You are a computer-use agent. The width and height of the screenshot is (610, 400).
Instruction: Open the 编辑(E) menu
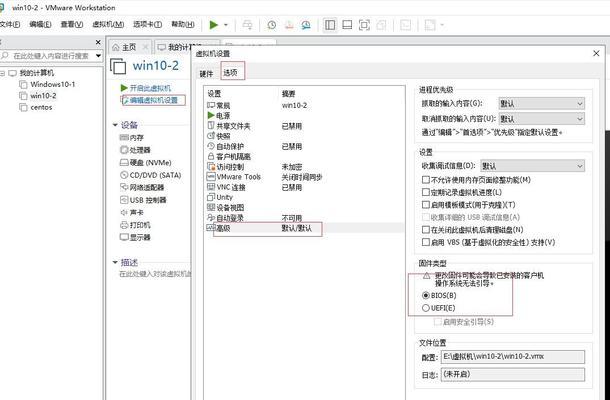pyautogui.click(x=40, y=25)
